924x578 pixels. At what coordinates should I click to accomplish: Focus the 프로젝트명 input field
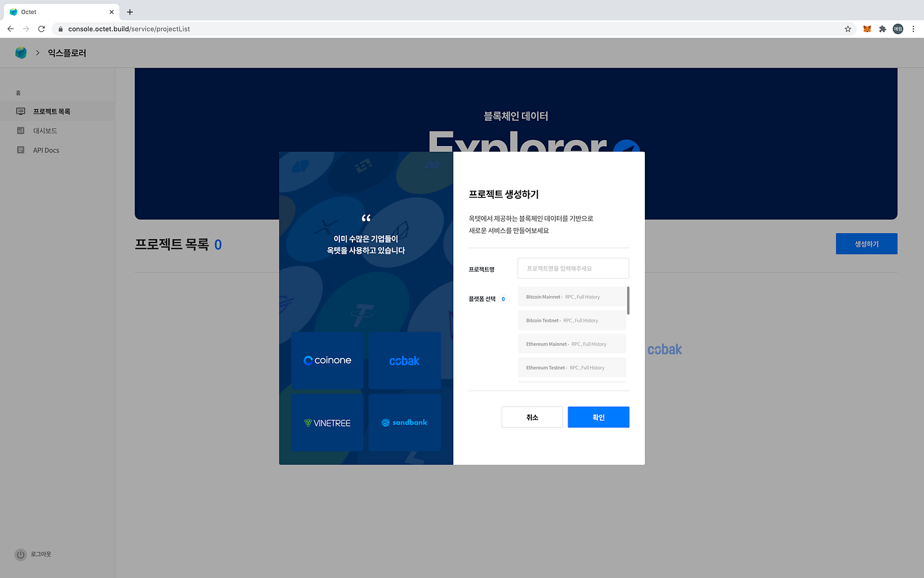pyautogui.click(x=573, y=268)
